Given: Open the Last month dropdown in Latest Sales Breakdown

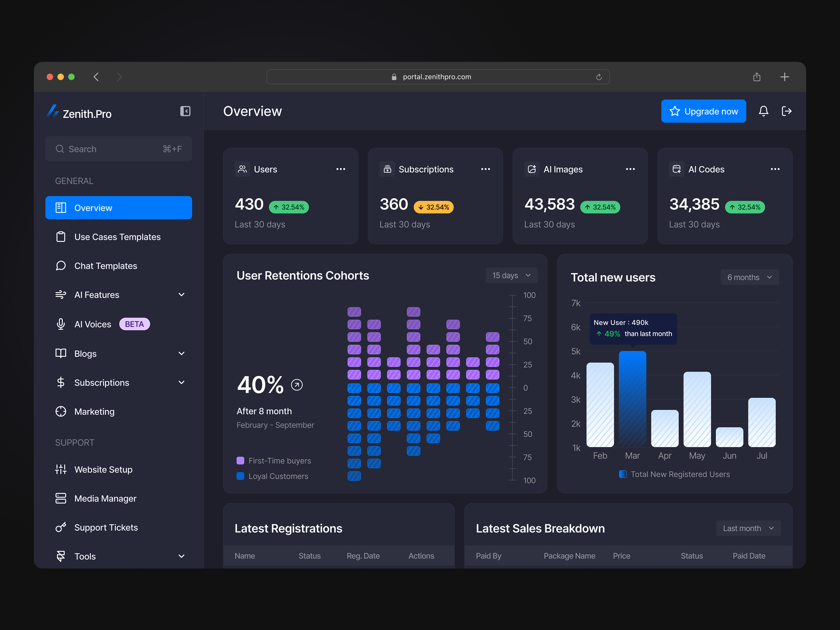Looking at the screenshot, I should coord(748,528).
